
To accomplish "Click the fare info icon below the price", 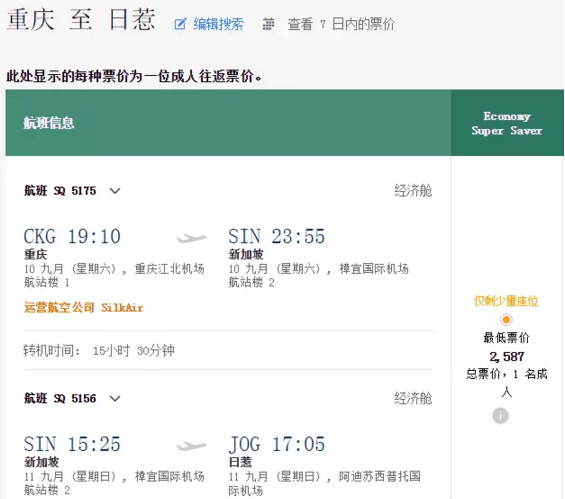I will tap(501, 416).
